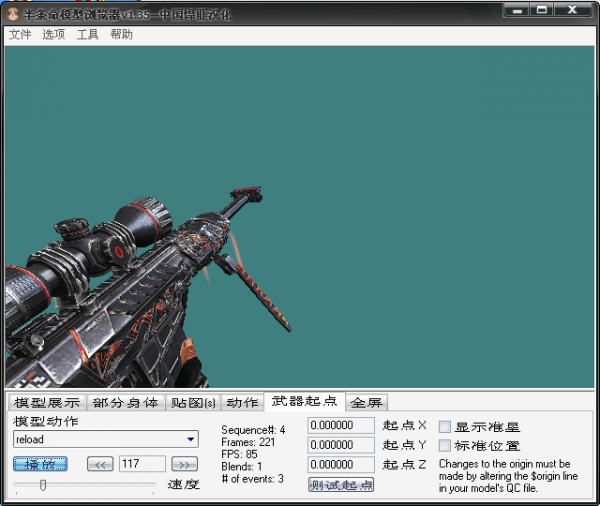Switch to the 模型展示 tab

click(47, 402)
